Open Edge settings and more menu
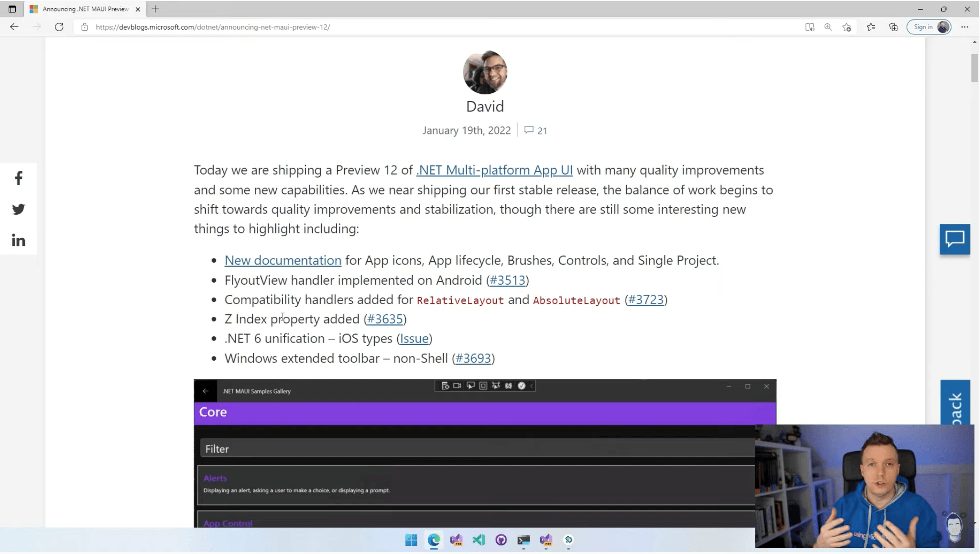The height and width of the screenshot is (554, 980). (965, 27)
